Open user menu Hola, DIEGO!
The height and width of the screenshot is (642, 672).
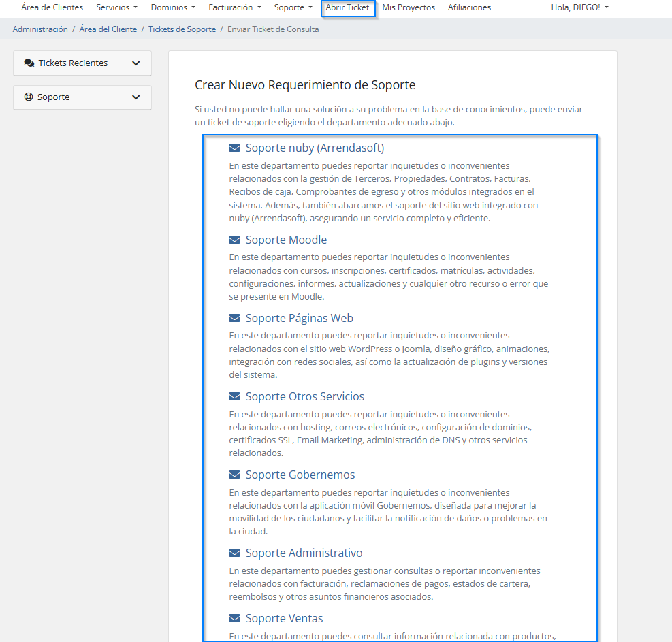[579, 7]
